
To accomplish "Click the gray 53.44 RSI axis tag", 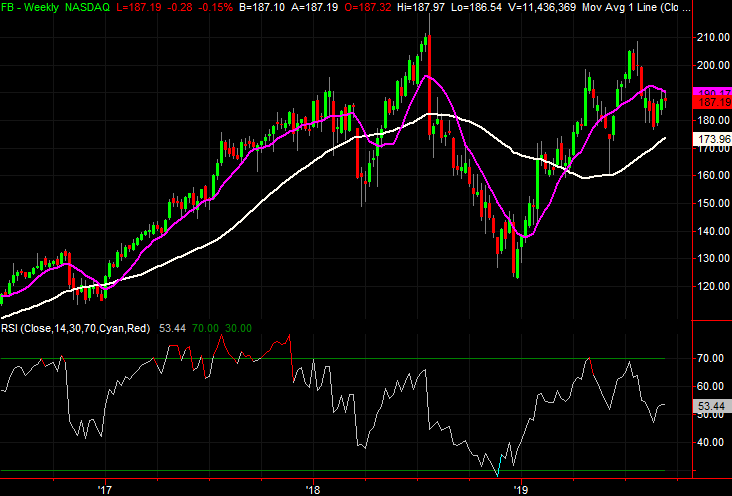I will (x=712, y=406).
